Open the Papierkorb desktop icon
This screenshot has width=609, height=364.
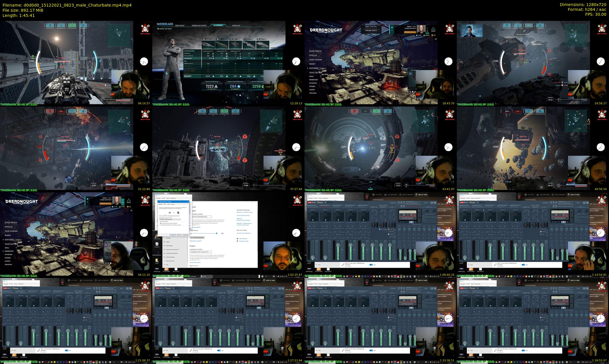[157, 244]
